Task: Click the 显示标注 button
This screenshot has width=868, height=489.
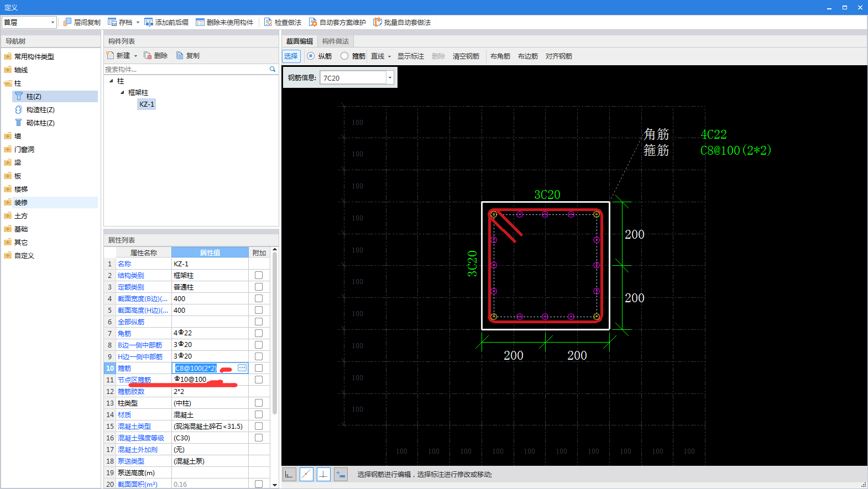Action: (411, 56)
